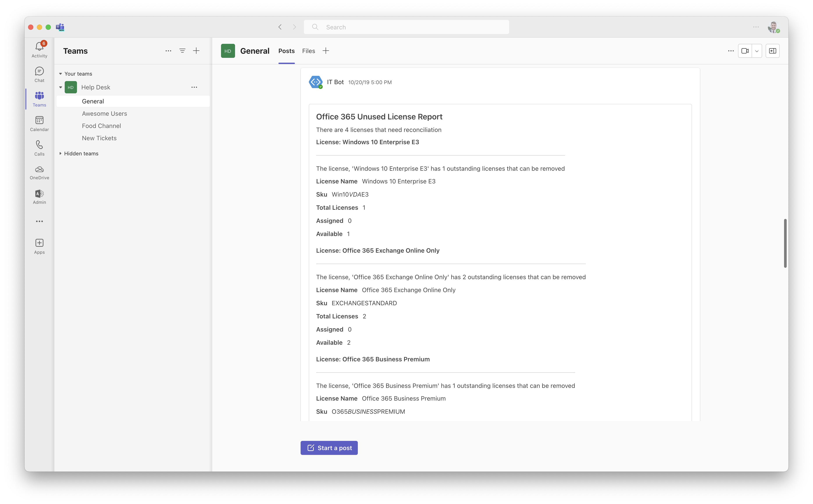Open the channel pane toggle icon

[773, 51]
